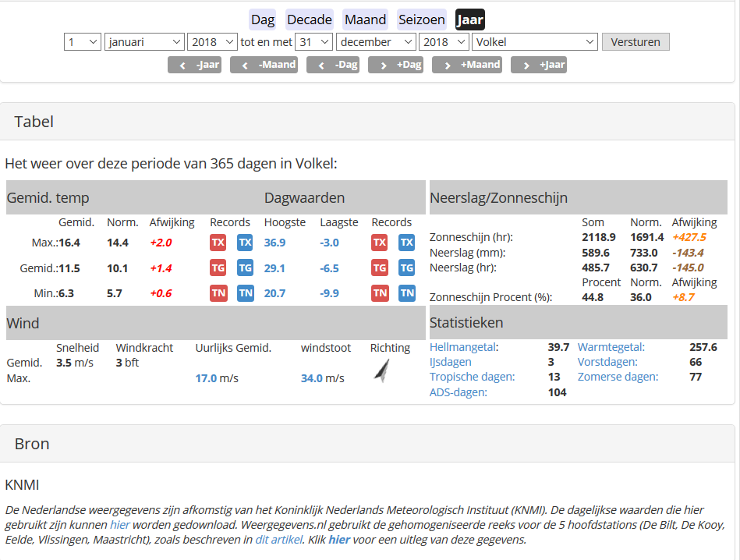Select the Seizoen period tab

coord(421,19)
